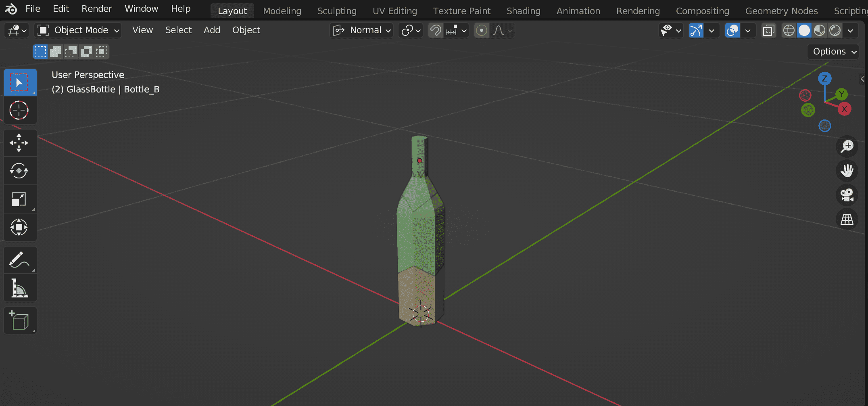Switch to the Sculpting workspace tab
The height and width of the screenshot is (406, 868).
tap(337, 11)
